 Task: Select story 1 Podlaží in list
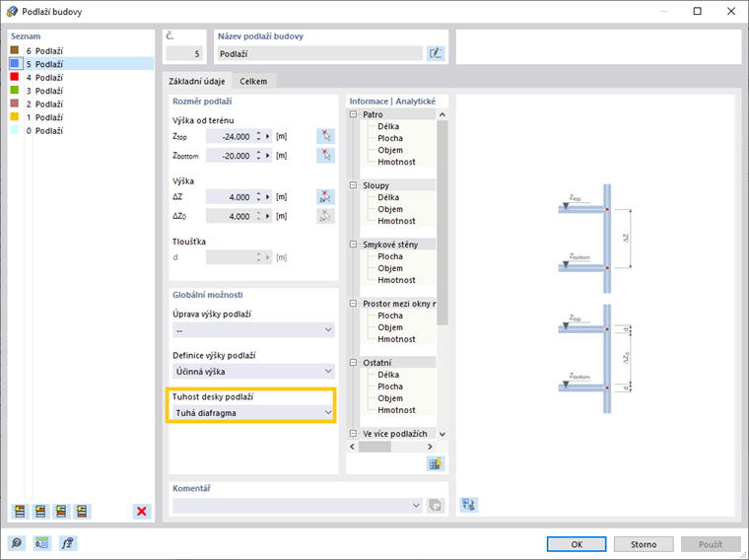(81, 117)
